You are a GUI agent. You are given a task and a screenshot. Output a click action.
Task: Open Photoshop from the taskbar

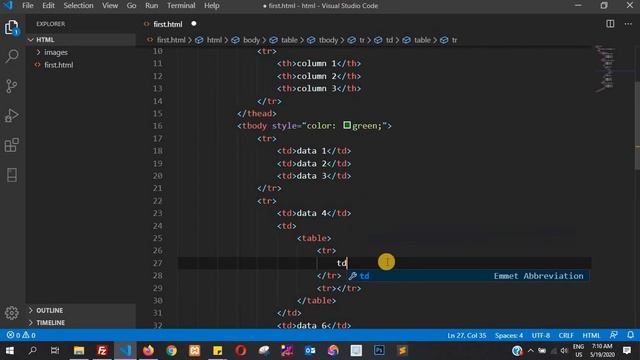379,351
